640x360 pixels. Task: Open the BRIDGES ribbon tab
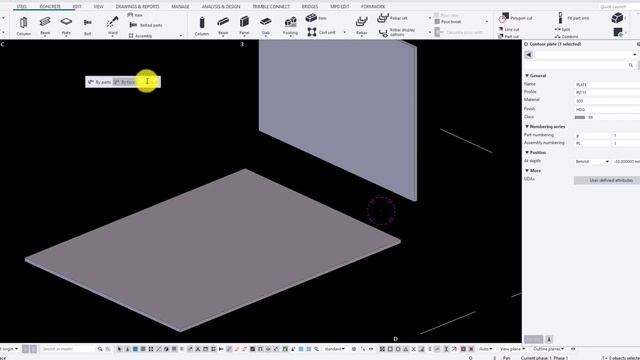click(310, 7)
